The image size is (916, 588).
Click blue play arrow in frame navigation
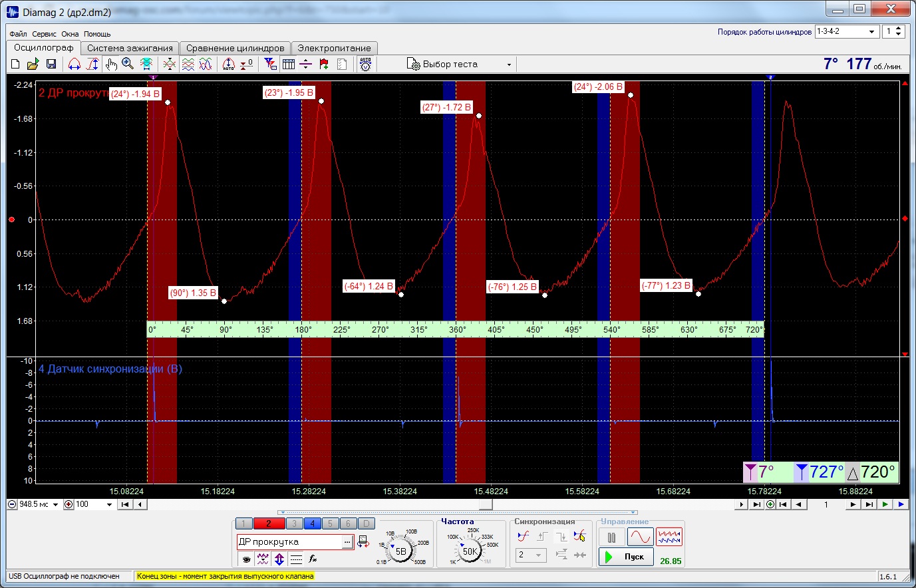[901, 505]
